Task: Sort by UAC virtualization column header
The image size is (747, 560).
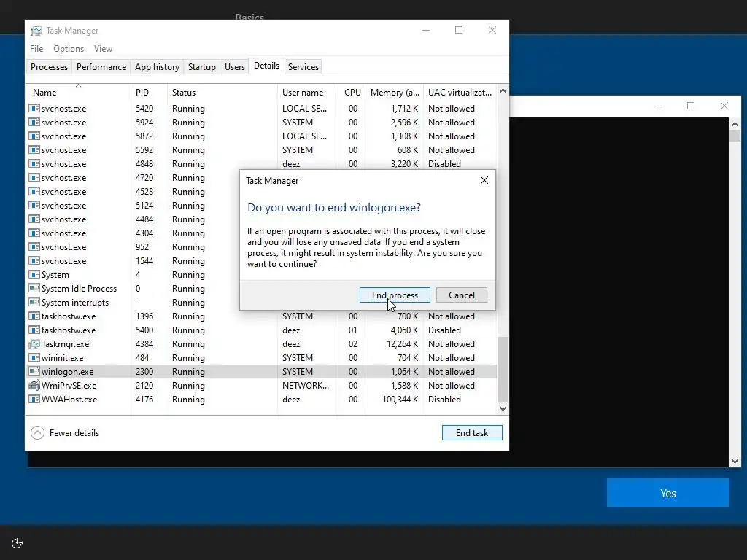Action: tap(460, 93)
